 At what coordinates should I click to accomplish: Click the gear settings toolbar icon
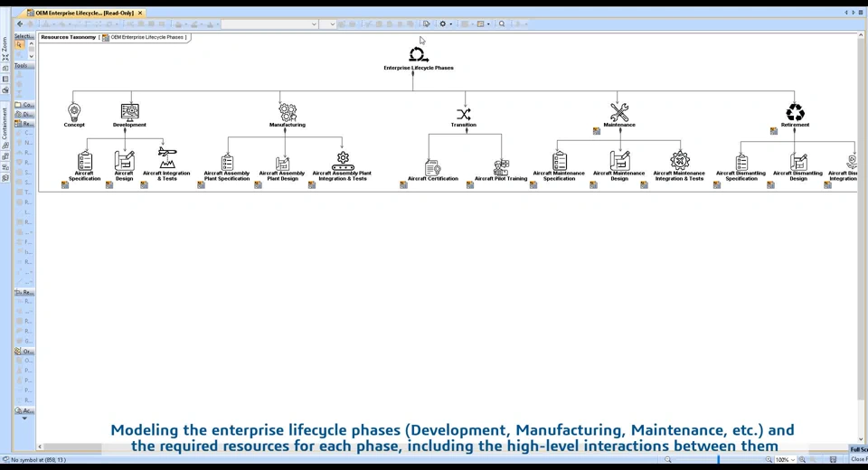pyautogui.click(x=442, y=23)
